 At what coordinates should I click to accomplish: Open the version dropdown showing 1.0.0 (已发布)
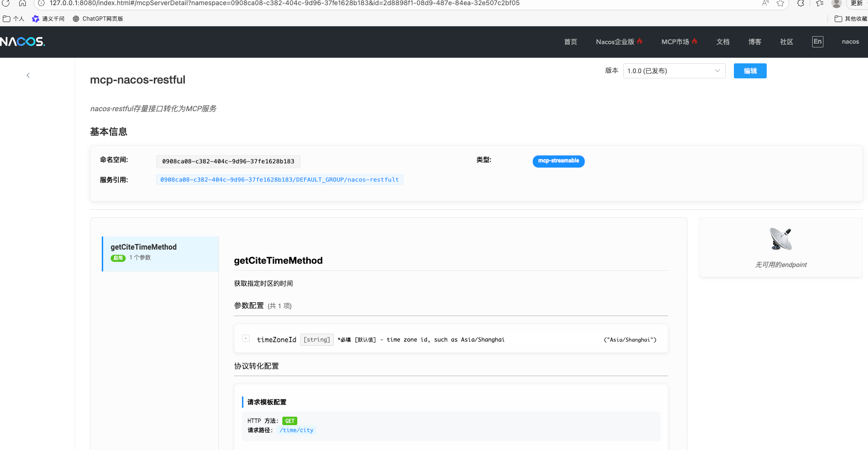pos(674,70)
